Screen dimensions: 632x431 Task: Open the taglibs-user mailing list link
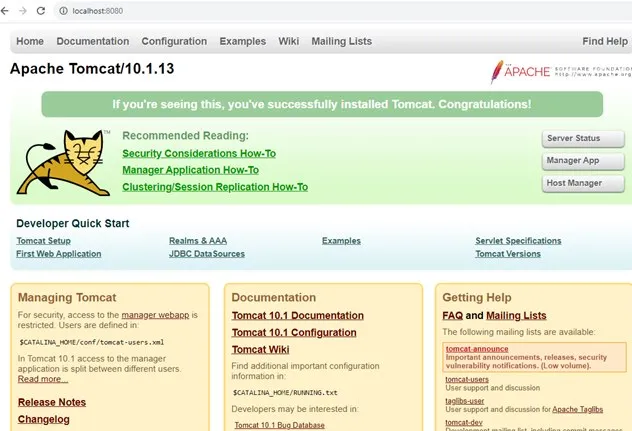[465, 401]
